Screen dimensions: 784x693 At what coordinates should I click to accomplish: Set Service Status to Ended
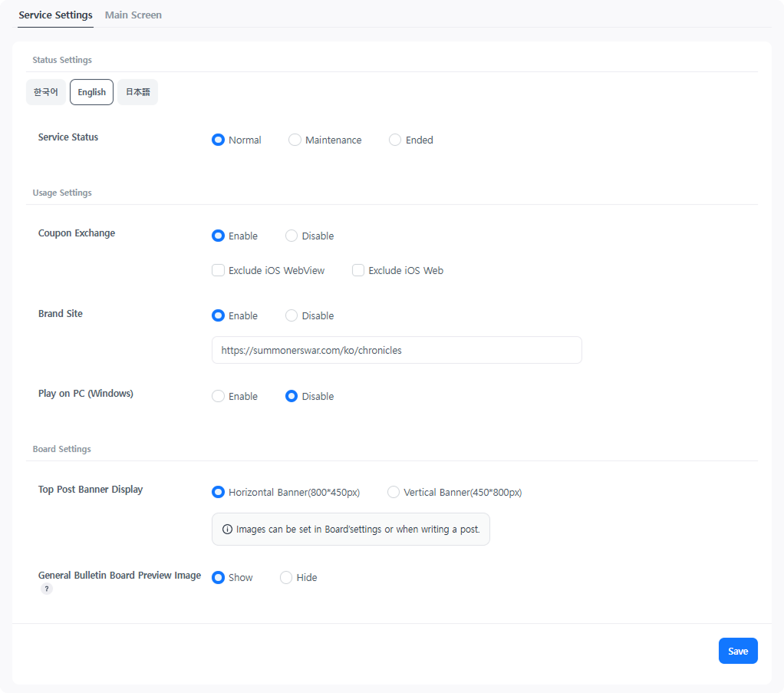pyautogui.click(x=395, y=140)
